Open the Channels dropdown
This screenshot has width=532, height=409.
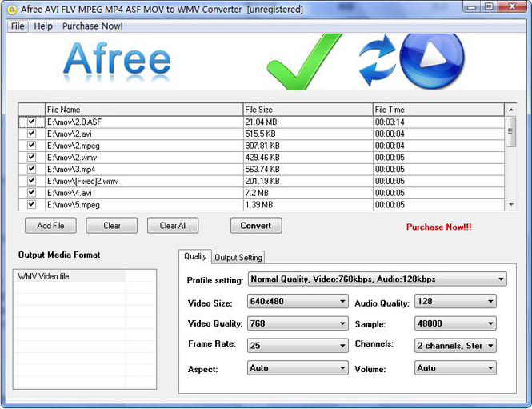[x=455, y=346]
